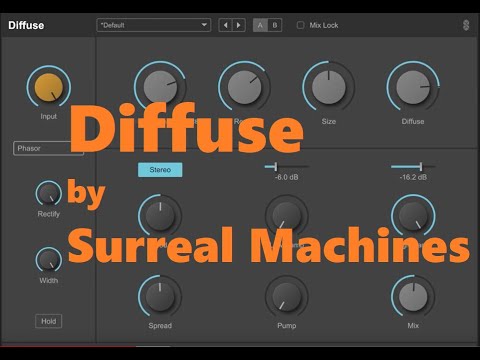Click the -6.0 dB value text
Image resolution: width=480 pixels, height=360 pixels.
(x=287, y=177)
